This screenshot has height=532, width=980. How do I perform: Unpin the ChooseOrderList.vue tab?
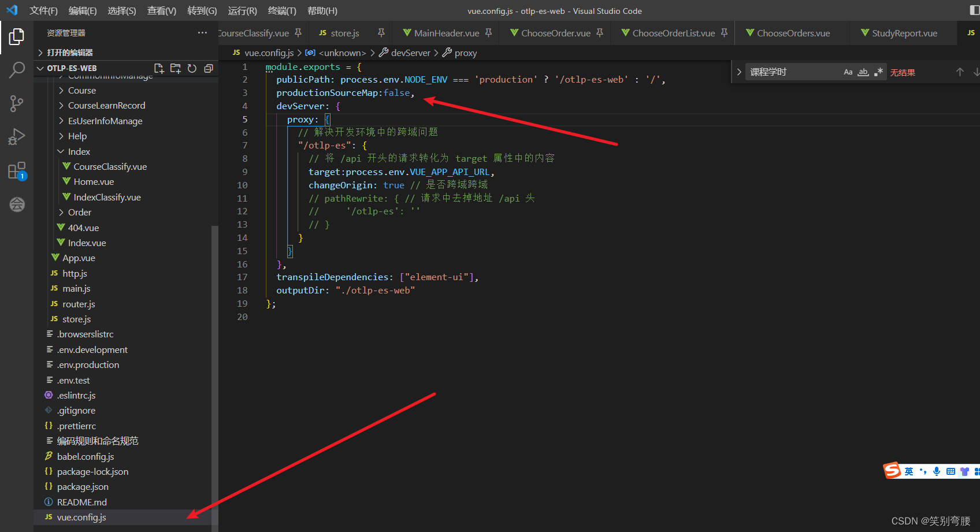724,33
